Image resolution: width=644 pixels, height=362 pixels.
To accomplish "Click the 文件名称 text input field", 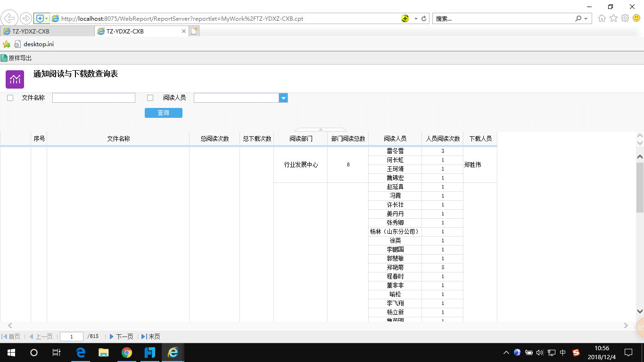I will [x=93, y=98].
